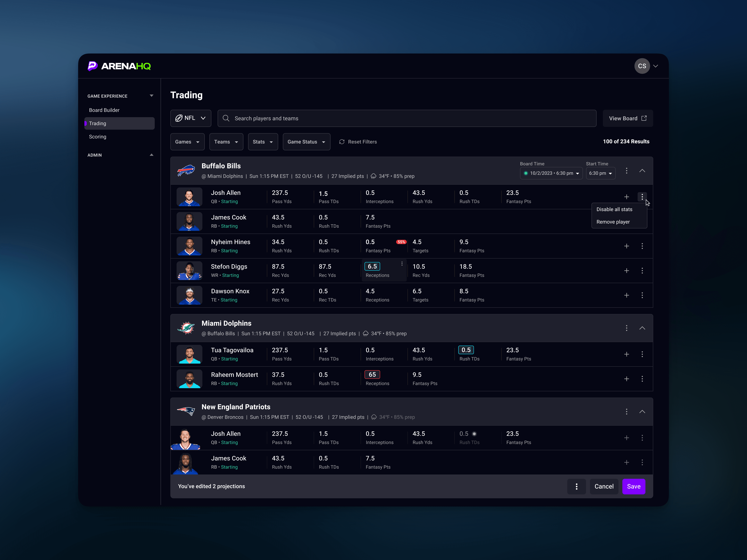Expand the Admin sidebar section
The image size is (747, 560).
pyautogui.click(x=151, y=155)
